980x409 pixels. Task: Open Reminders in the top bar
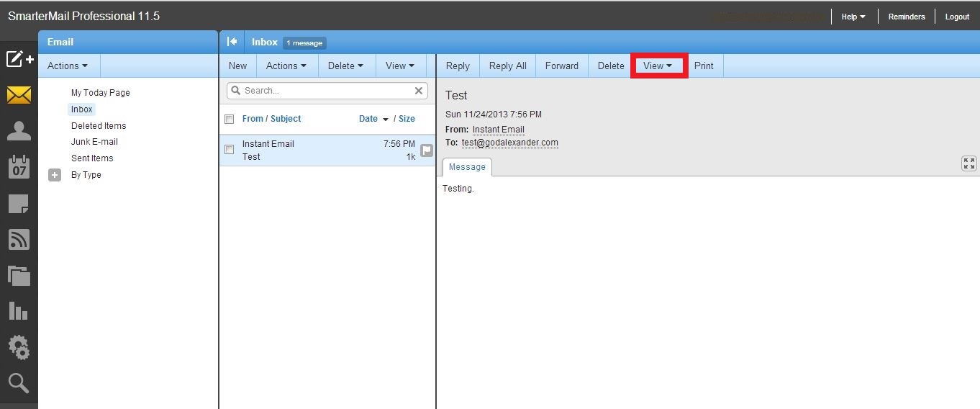click(907, 17)
